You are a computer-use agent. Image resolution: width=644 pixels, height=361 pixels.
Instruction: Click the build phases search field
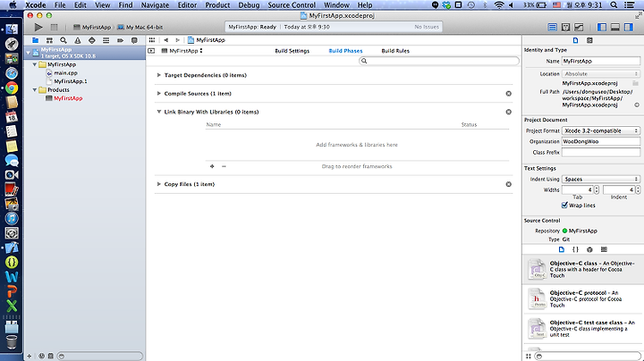pyautogui.click(x=439, y=61)
